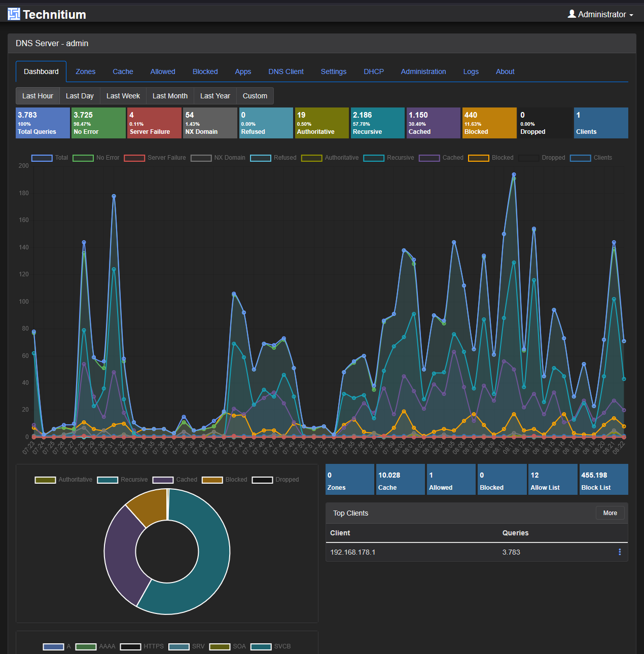
Task: Toggle SRV record type legend item
Action: point(187,646)
